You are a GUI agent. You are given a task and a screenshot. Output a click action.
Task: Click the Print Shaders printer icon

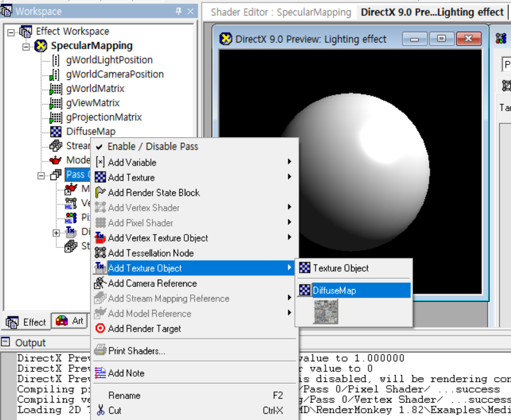pyautogui.click(x=100, y=350)
